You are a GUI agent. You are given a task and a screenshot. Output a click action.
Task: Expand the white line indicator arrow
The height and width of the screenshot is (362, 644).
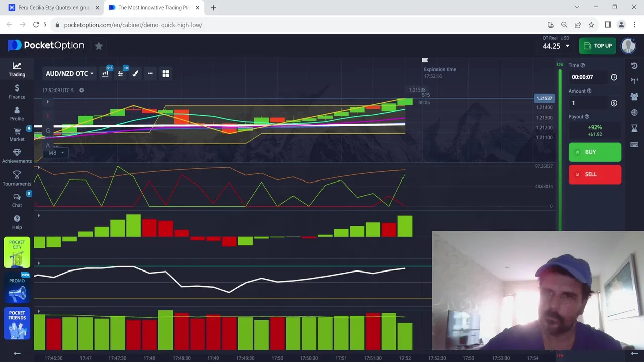click(x=39, y=263)
